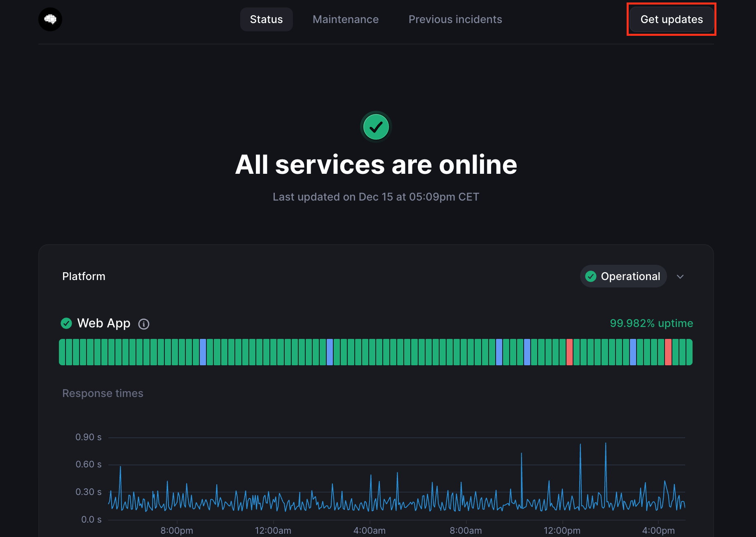The width and height of the screenshot is (756, 537).
Task: Click the checkmark inside the Operational badge
Action: (x=591, y=276)
